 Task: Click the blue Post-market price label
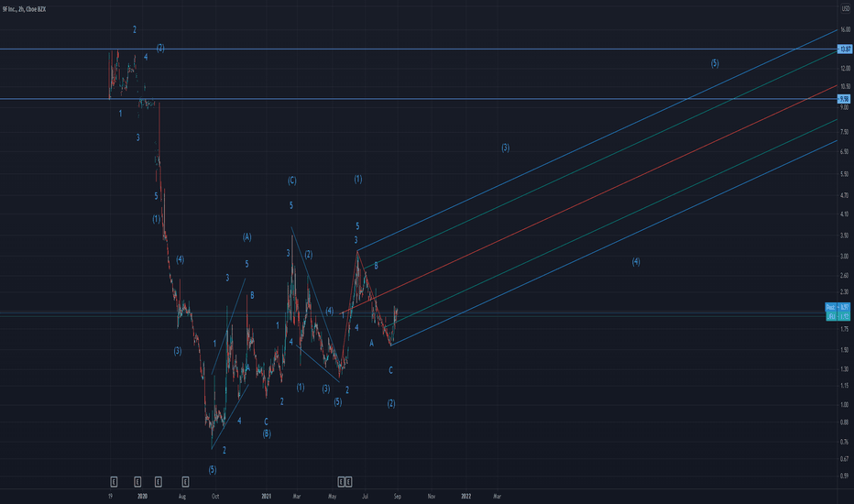coord(838,307)
